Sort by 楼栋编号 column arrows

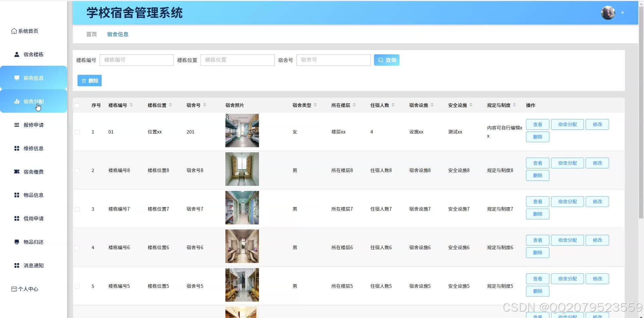click(x=131, y=105)
